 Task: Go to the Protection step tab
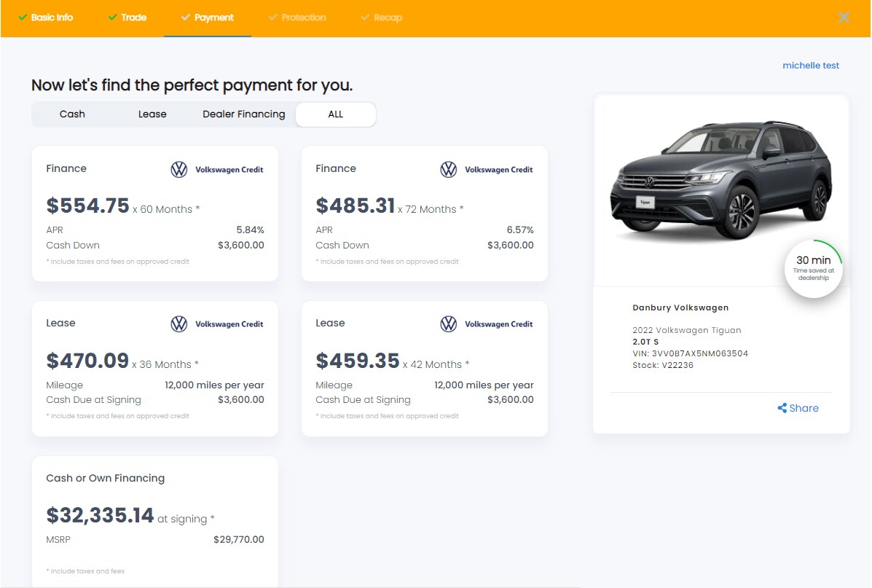coord(303,17)
